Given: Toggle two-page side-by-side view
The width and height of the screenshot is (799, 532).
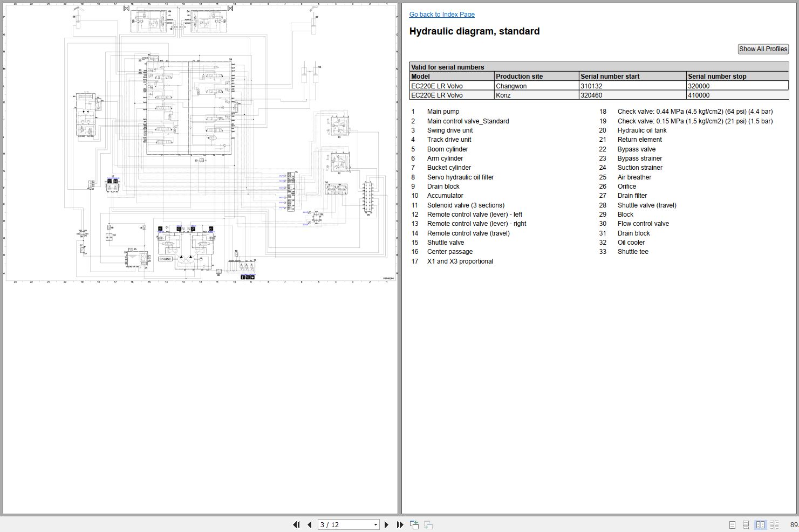Looking at the screenshot, I should tap(760, 524).
